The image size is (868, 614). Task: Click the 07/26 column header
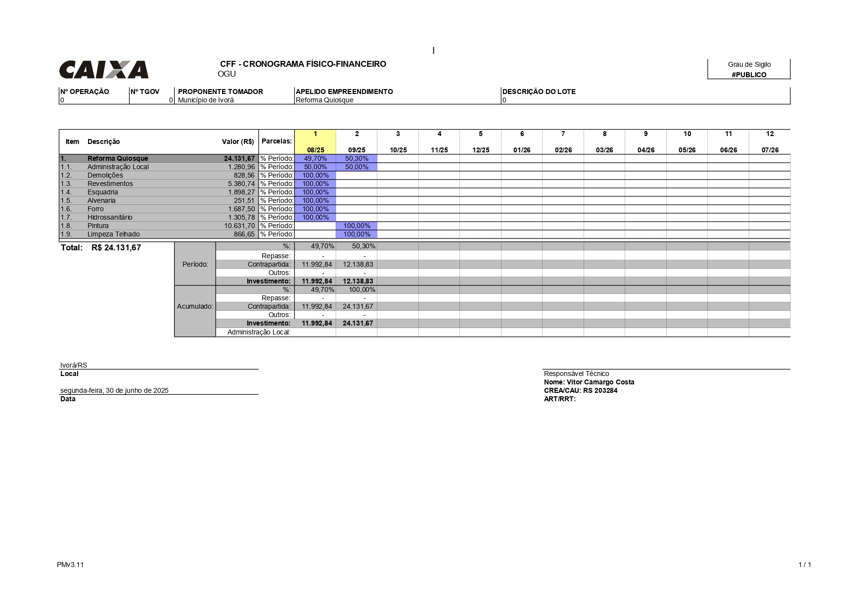(x=770, y=150)
